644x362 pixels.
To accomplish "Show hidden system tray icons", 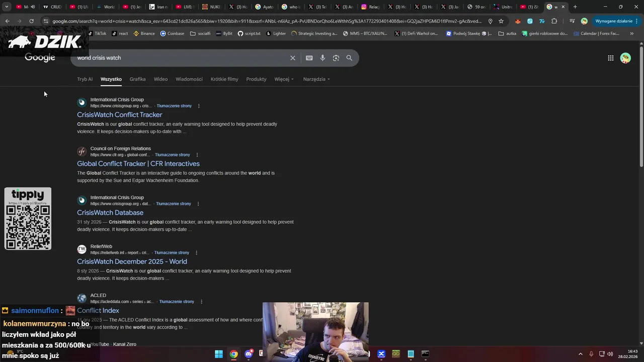I will coord(580,354).
